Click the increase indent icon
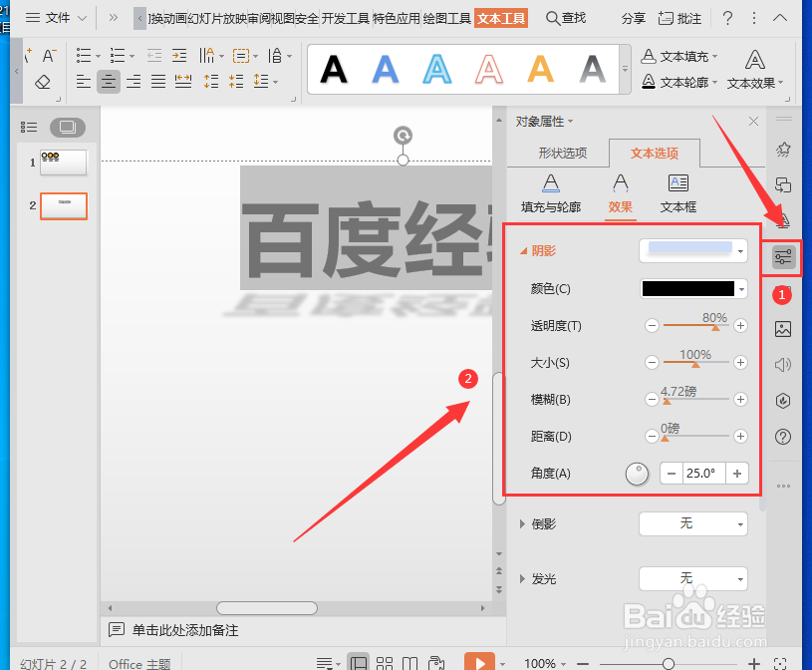Viewport: 812px width, 670px height. (x=179, y=55)
